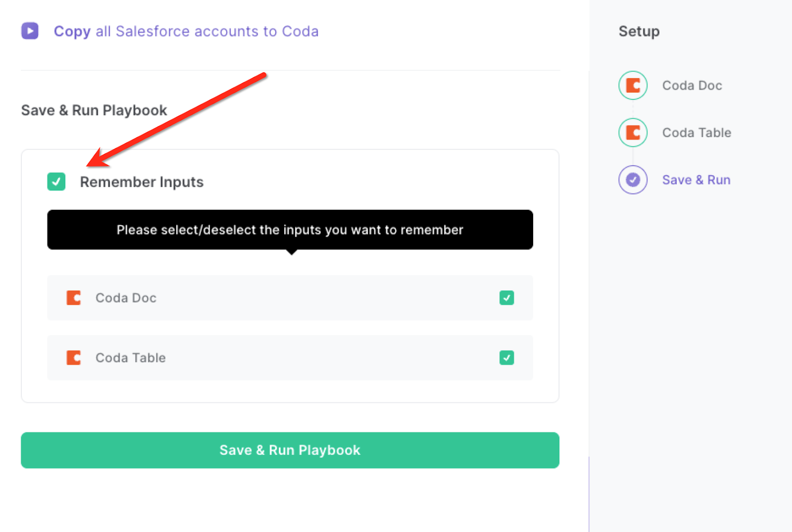Screen dimensions: 792x532
Task: Open the Coda Table setup step
Action: coord(696,133)
